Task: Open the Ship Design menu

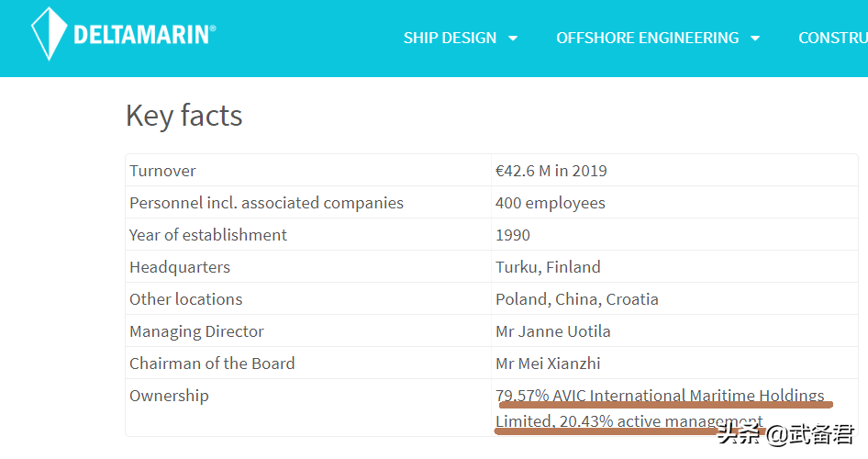Action: [450, 38]
